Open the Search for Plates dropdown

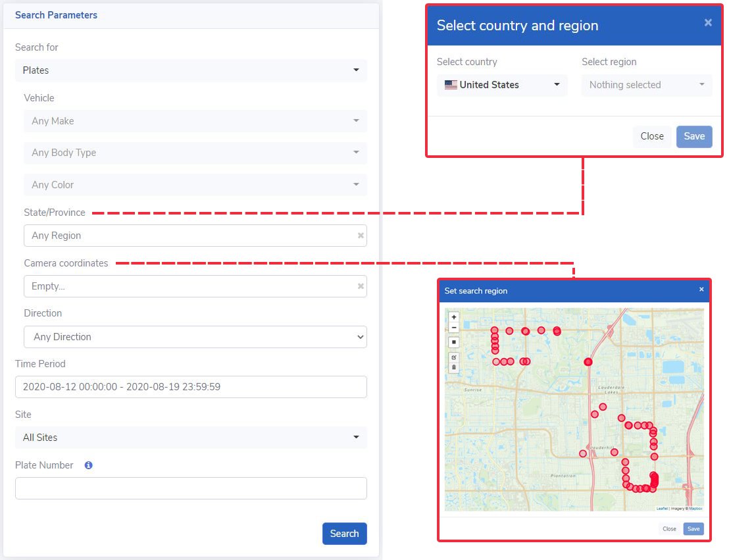click(x=191, y=70)
